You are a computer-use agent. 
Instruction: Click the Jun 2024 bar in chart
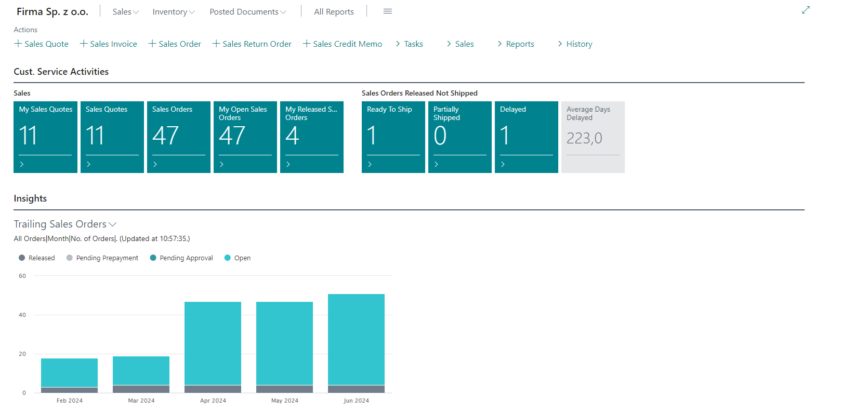click(356, 340)
